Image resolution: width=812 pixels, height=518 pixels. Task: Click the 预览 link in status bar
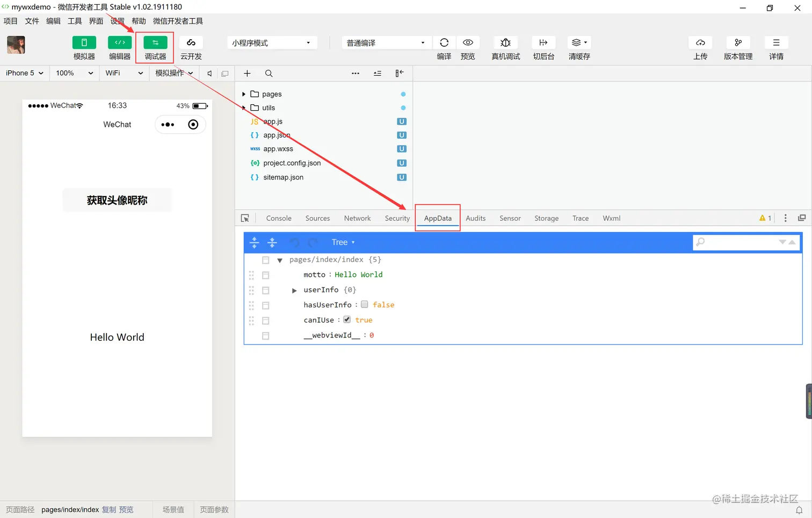pyautogui.click(x=126, y=509)
